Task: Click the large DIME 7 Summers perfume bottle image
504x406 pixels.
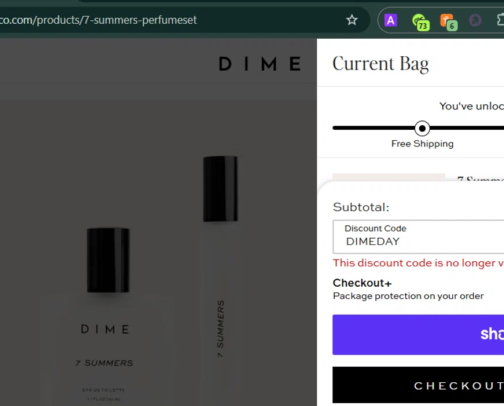Action: (108, 317)
